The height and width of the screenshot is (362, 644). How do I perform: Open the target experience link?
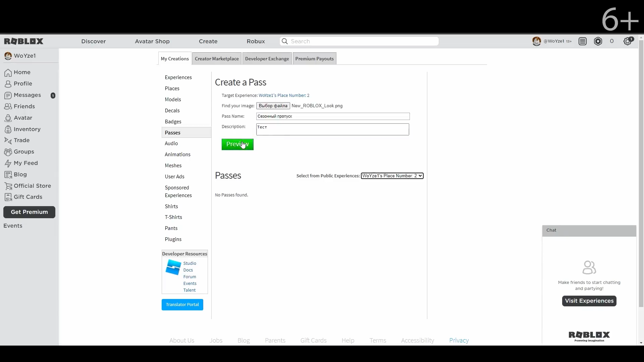(284, 96)
